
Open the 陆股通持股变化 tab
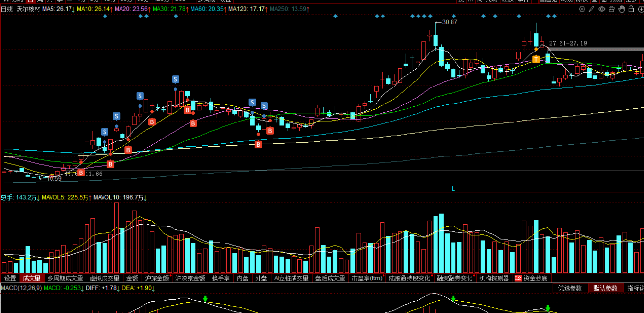[x=410, y=278]
